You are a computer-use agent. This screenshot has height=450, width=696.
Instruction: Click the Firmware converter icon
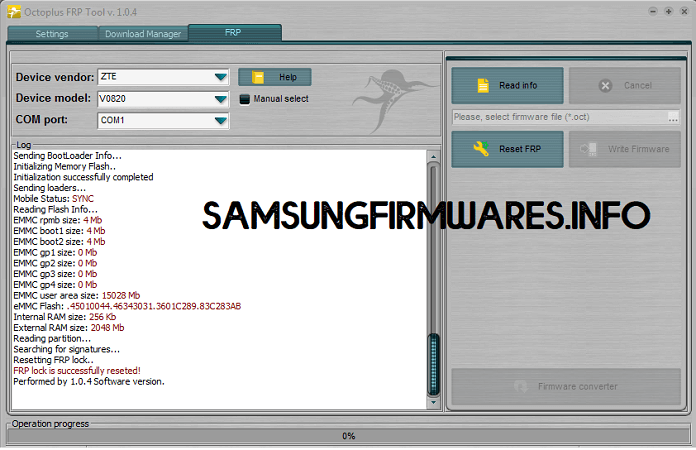(x=520, y=387)
